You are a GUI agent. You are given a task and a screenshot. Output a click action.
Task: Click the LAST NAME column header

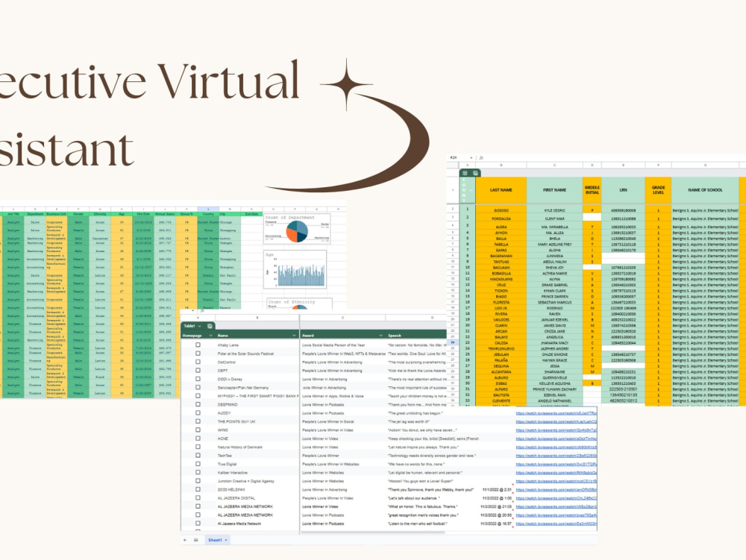click(x=501, y=190)
